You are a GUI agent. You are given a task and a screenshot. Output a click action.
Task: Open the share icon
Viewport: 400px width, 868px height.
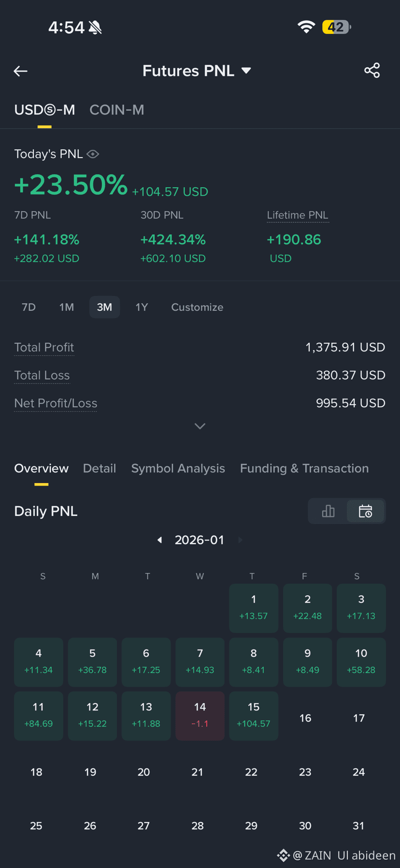pyautogui.click(x=372, y=71)
